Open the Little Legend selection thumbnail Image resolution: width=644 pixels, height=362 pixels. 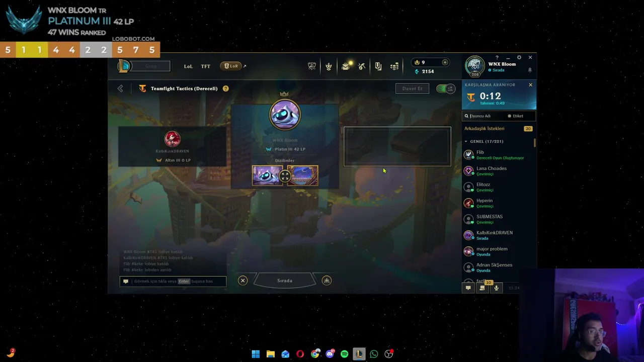coord(268,175)
